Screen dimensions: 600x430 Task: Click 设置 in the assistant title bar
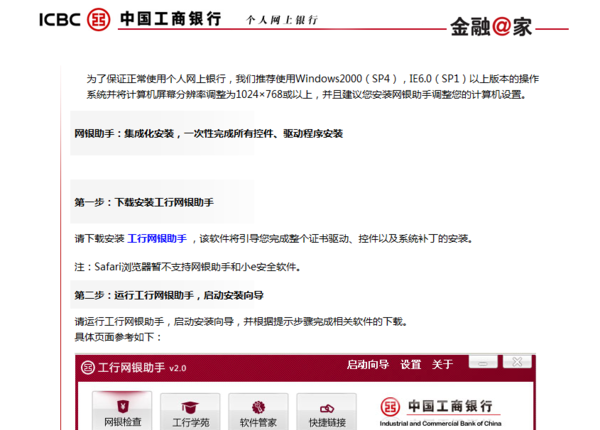point(411,365)
